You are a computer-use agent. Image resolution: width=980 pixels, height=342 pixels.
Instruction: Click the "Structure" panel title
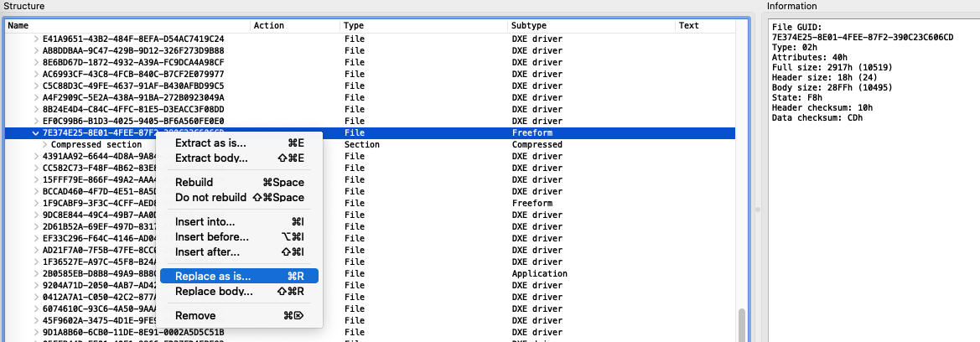[x=23, y=6]
